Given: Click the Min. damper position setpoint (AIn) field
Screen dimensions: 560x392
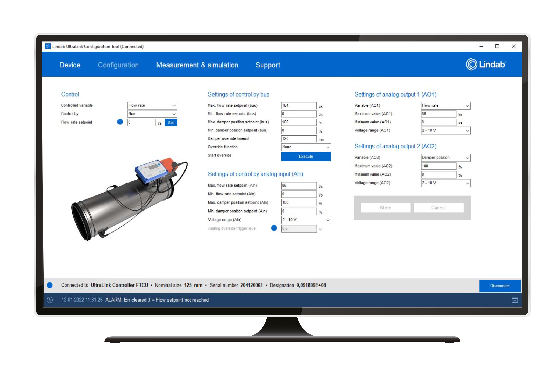Looking at the screenshot, I should 299,211.
